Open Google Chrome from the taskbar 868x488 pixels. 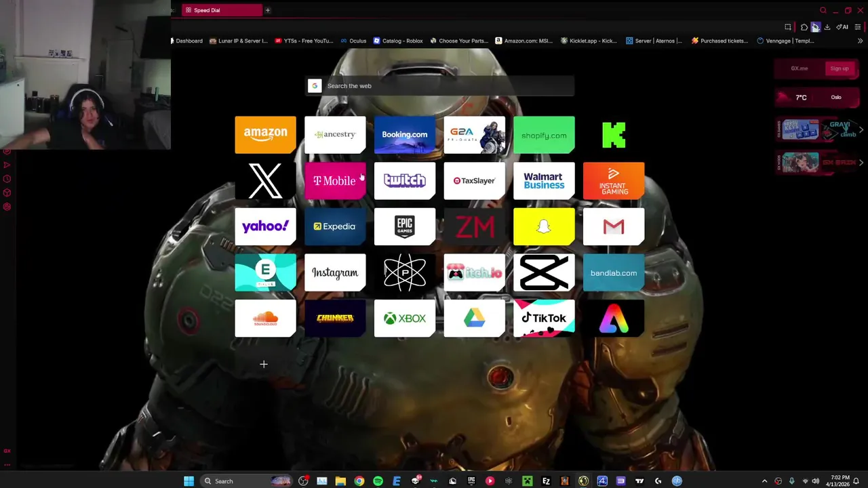[359, 481]
